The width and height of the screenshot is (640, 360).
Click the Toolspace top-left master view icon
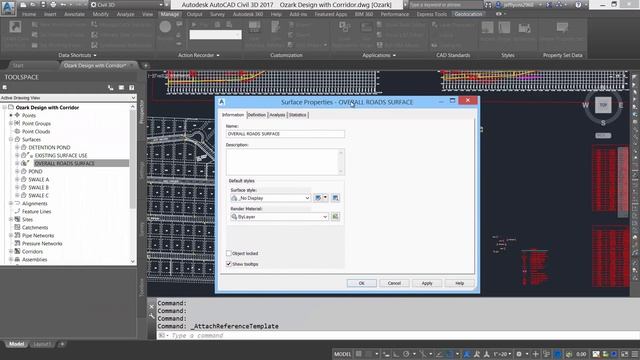click(4, 87)
